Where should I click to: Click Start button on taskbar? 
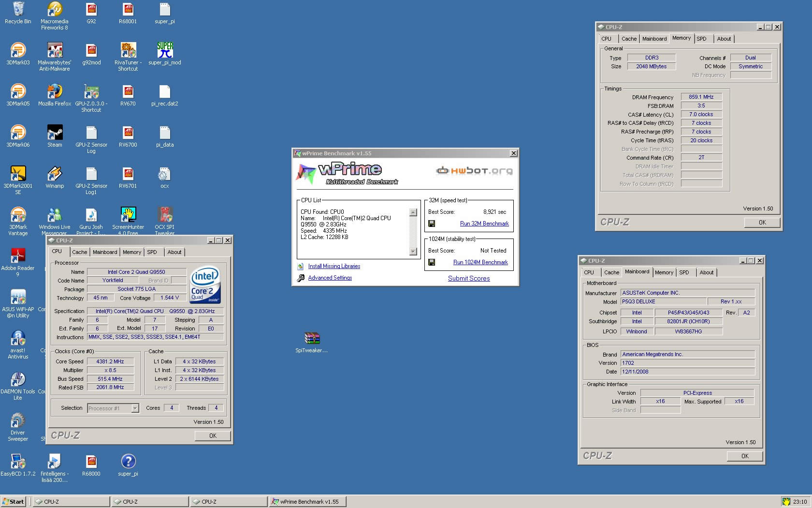[14, 502]
